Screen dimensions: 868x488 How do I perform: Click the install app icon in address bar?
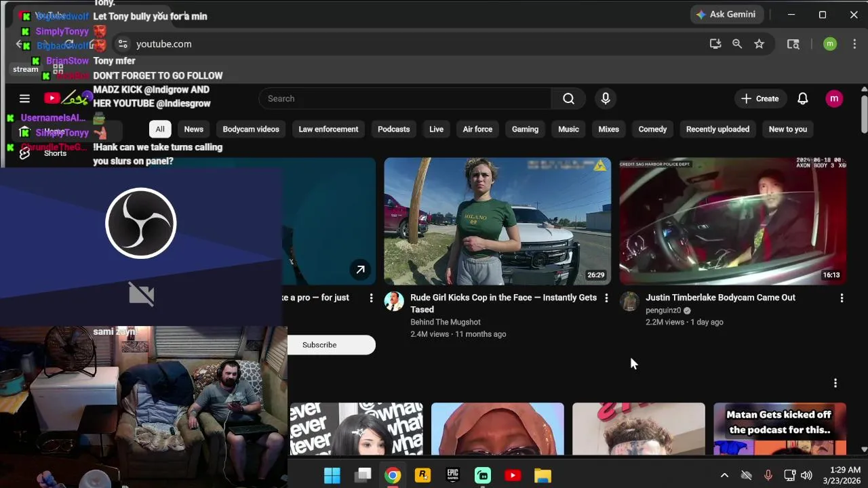pos(715,44)
